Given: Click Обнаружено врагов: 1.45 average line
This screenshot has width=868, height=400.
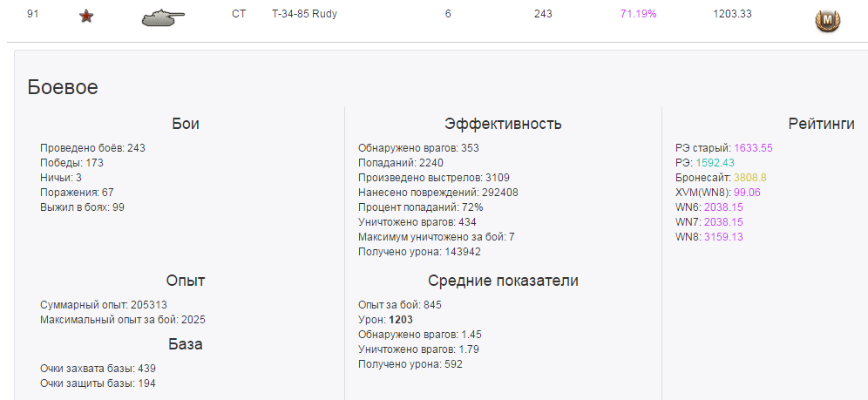Looking at the screenshot, I should coord(419,335).
